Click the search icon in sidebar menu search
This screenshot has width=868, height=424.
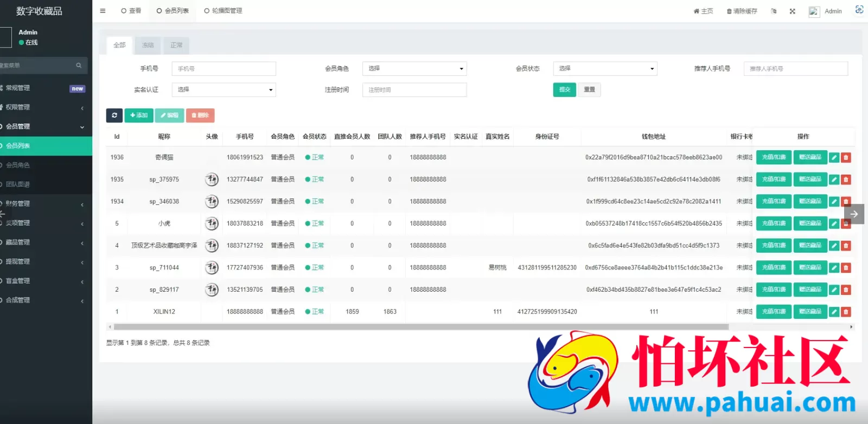(x=79, y=66)
